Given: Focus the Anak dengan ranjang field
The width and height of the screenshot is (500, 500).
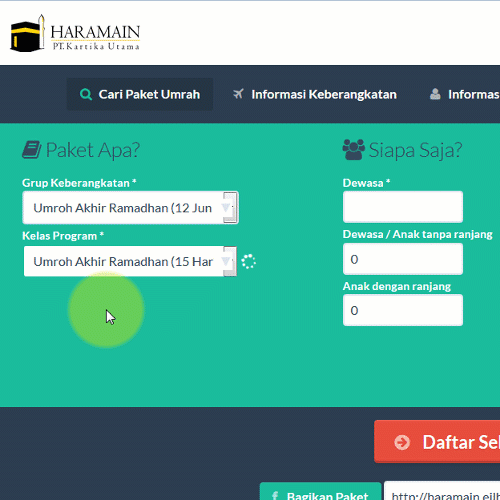Looking at the screenshot, I should [x=403, y=310].
